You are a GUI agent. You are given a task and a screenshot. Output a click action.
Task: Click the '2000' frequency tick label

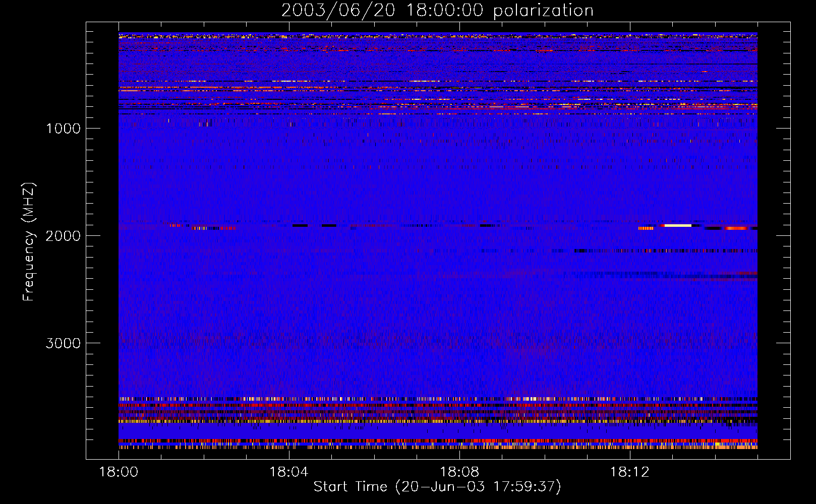(x=63, y=236)
